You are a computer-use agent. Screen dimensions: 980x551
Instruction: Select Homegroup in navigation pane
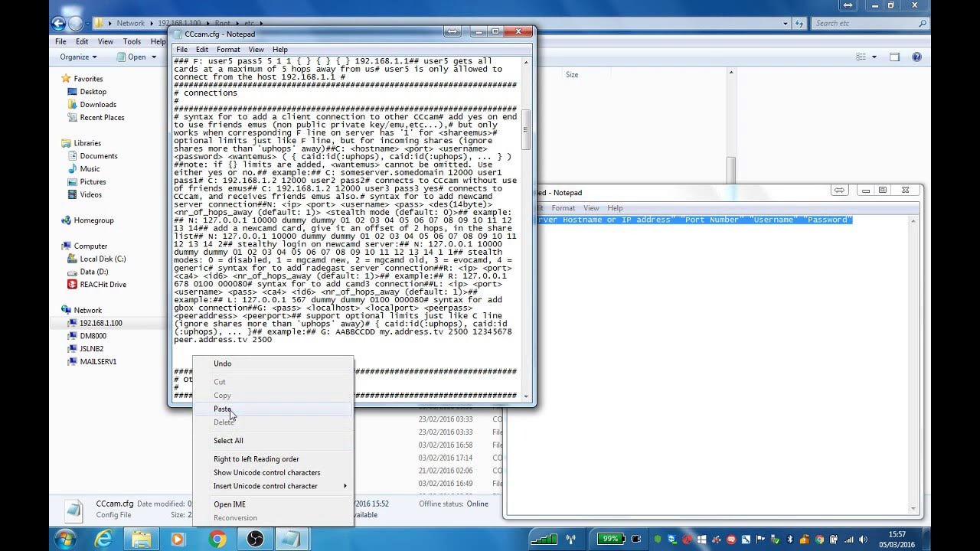(93, 220)
